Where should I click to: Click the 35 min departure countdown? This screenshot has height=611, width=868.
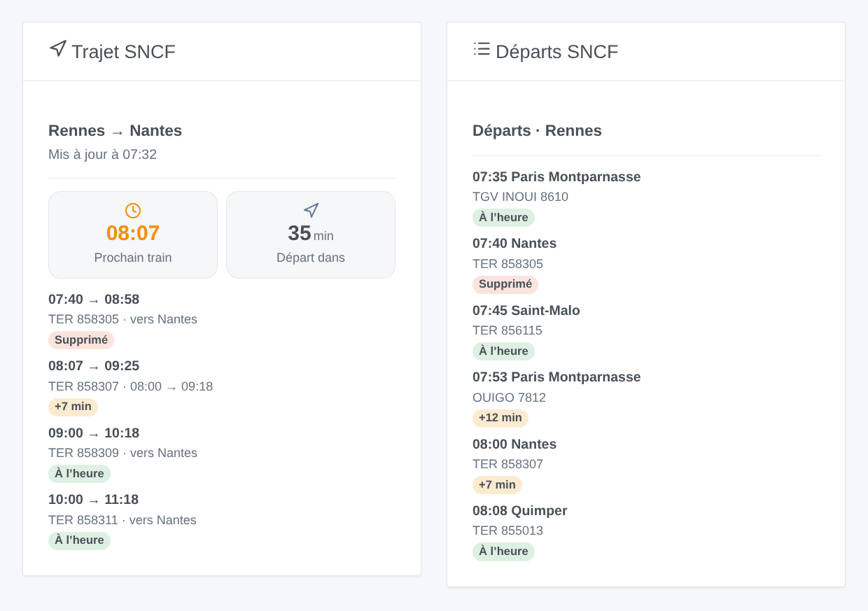coord(311,233)
